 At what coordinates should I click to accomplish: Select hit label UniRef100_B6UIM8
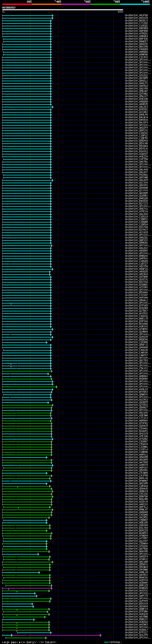tap(136, 47)
